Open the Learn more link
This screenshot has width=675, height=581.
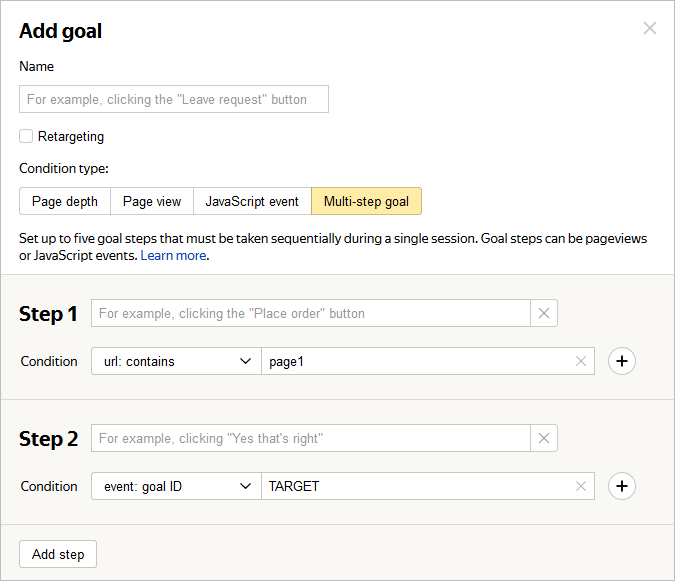tap(173, 256)
